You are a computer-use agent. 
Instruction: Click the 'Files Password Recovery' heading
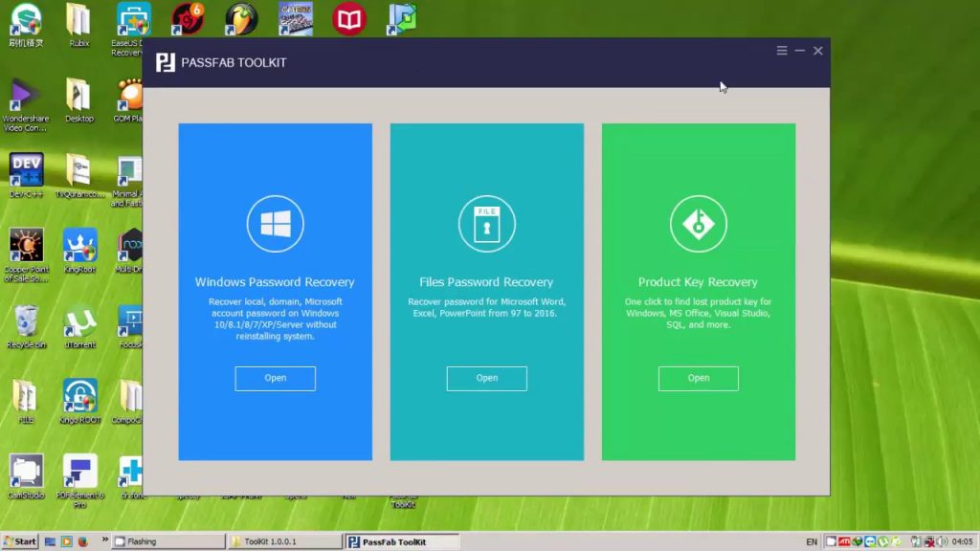(486, 282)
